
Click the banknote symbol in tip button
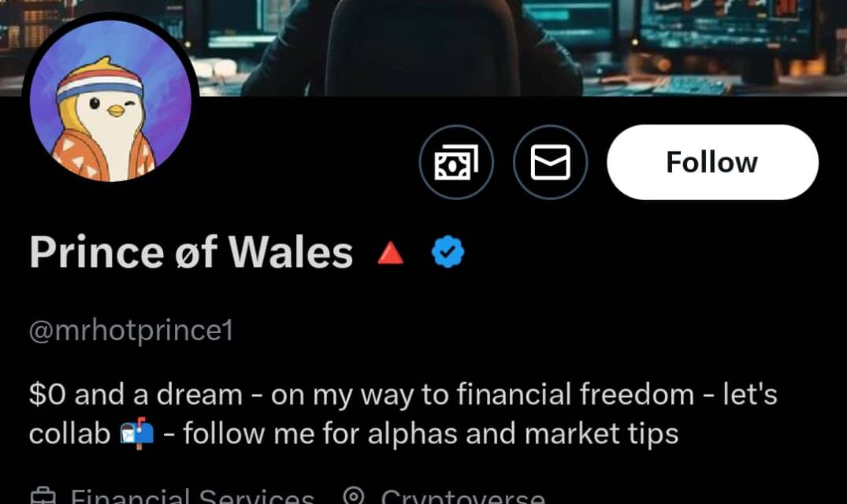[456, 162]
